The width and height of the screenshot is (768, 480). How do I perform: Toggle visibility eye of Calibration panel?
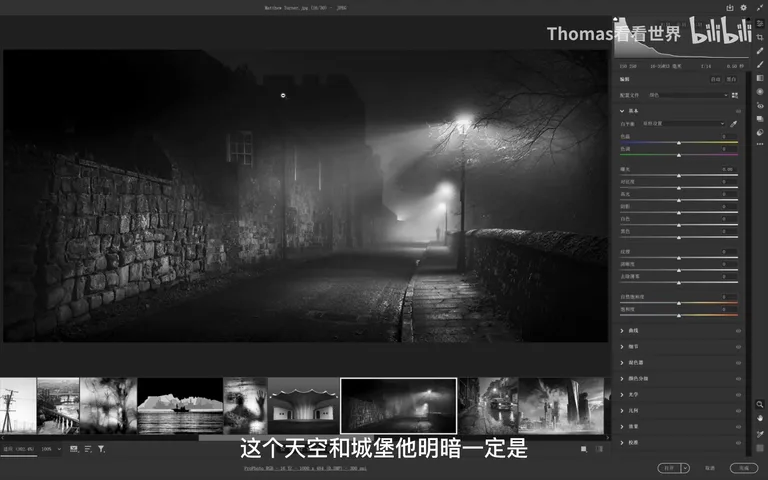tap(738, 443)
